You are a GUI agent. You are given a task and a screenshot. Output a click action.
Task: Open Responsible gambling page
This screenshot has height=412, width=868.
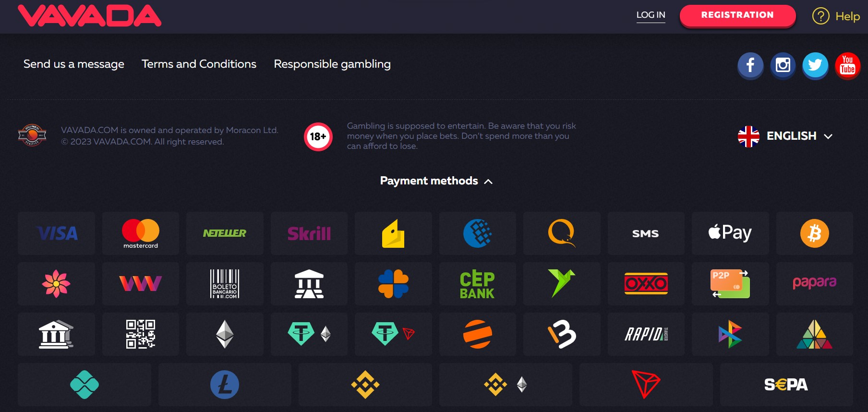332,64
